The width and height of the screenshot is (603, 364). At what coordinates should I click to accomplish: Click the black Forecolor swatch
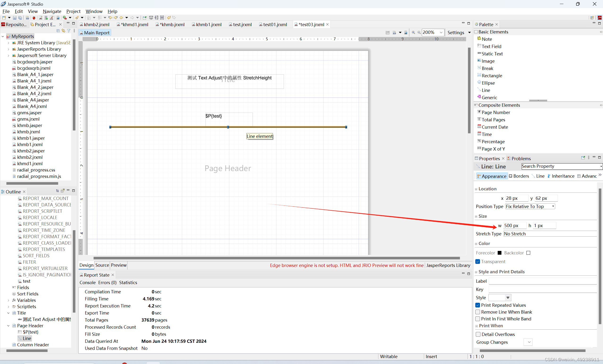click(x=500, y=253)
